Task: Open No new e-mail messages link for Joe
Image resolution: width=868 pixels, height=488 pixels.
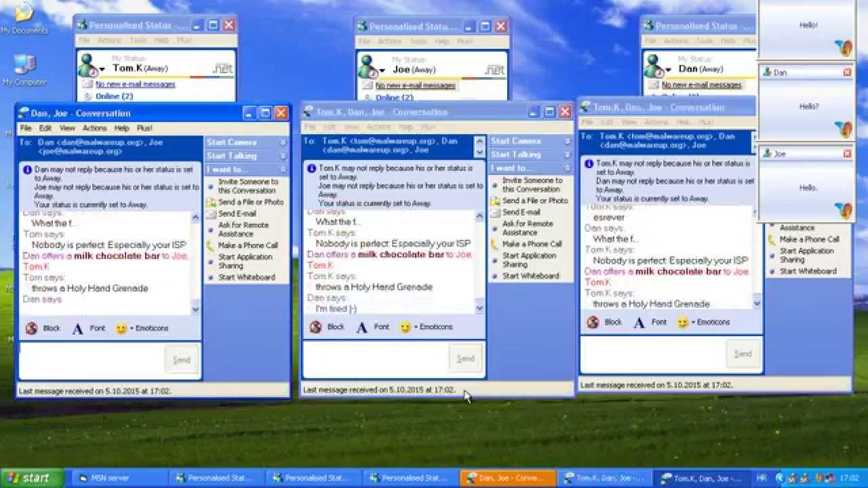Action: [x=416, y=85]
